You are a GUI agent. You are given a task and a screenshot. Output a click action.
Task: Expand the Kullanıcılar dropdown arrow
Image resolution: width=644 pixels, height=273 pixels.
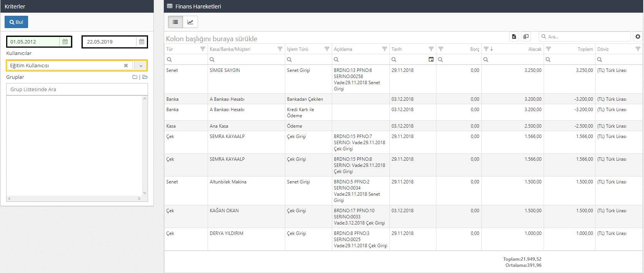tap(141, 66)
